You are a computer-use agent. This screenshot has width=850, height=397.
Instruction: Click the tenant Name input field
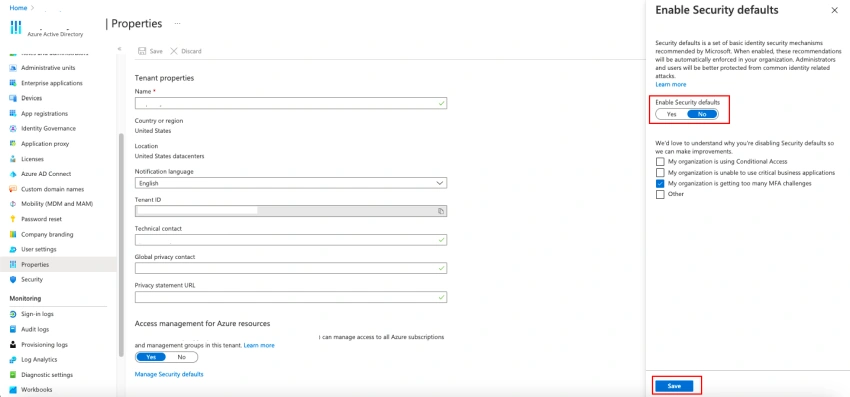291,103
